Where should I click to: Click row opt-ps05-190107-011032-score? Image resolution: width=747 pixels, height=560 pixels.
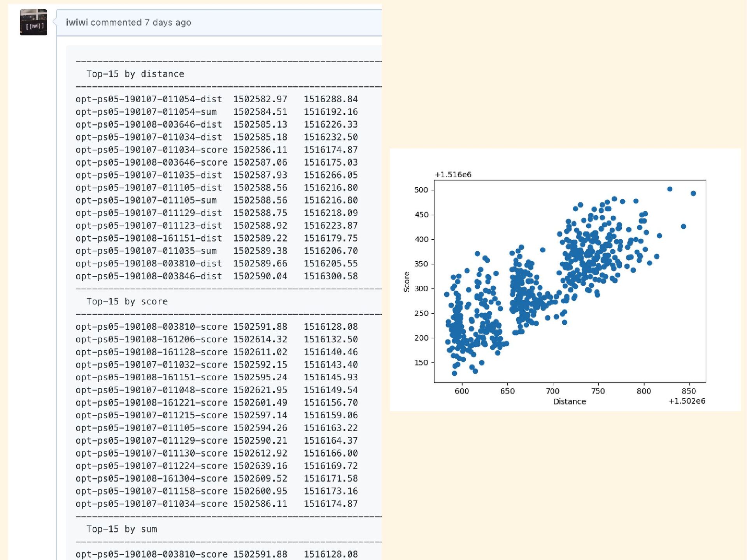point(217,365)
